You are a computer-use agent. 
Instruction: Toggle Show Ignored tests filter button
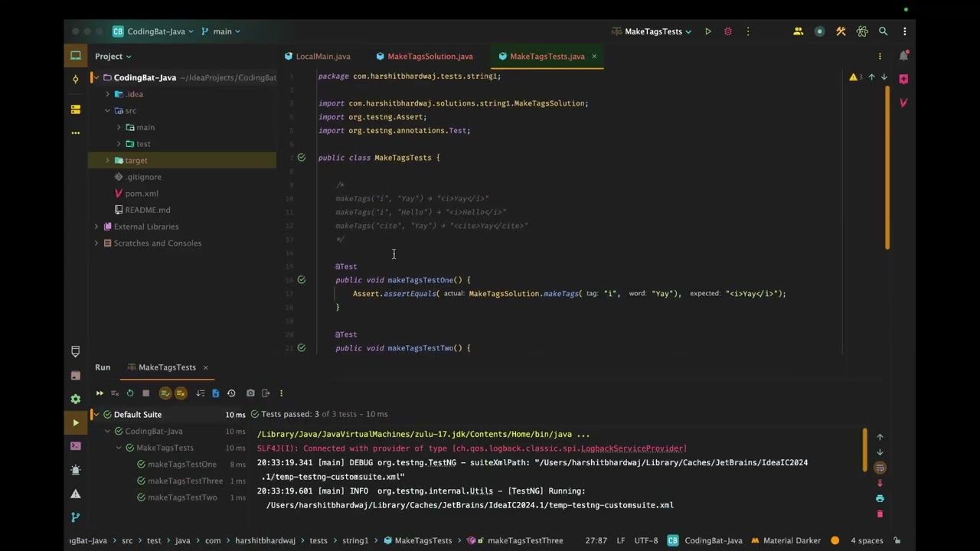pyautogui.click(x=181, y=393)
